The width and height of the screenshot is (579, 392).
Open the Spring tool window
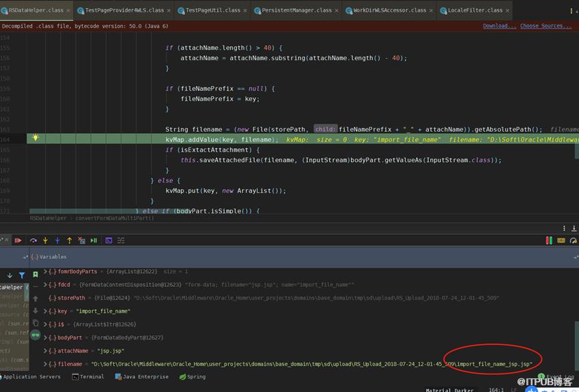(x=193, y=377)
